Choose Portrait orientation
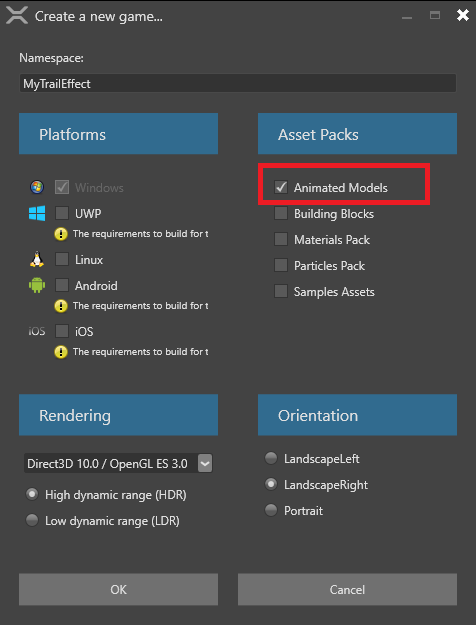Screen dimensions: 476x625 271,510
